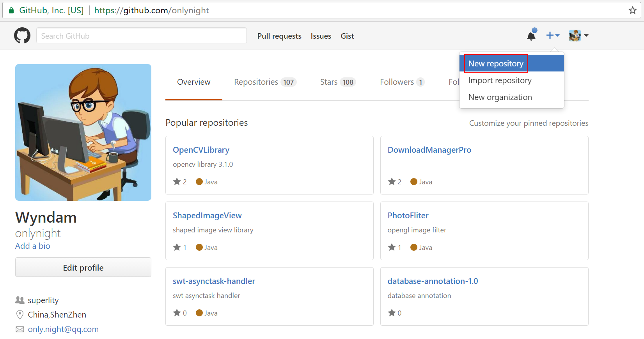Open the user avatar account menu

point(578,36)
